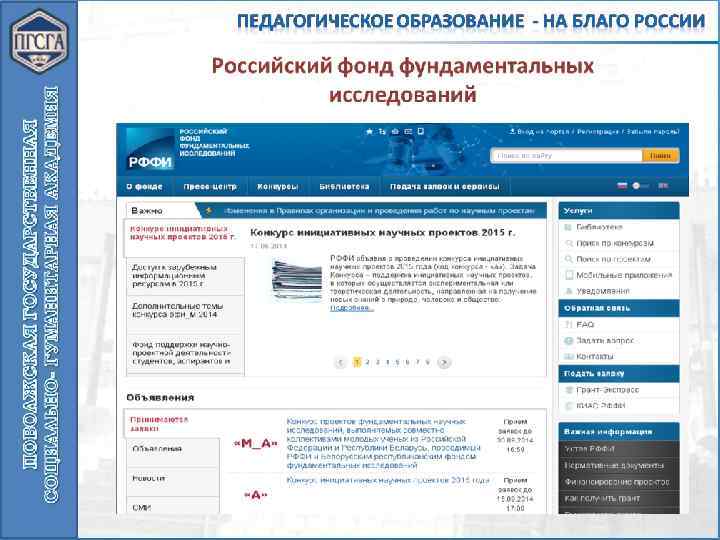
Task: Select the Принимаются заявки tab
Action: [172, 424]
